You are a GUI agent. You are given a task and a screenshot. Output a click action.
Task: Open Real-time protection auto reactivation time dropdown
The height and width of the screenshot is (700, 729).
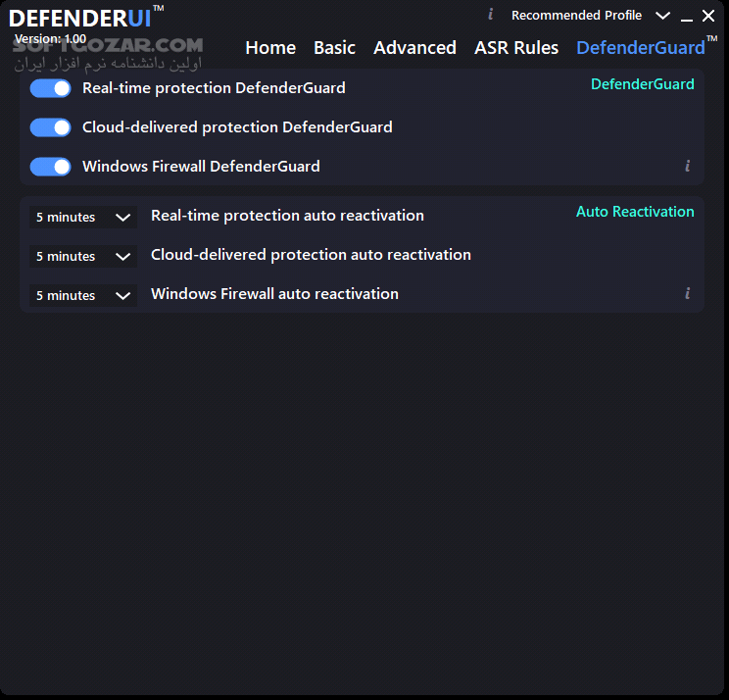click(x=83, y=217)
